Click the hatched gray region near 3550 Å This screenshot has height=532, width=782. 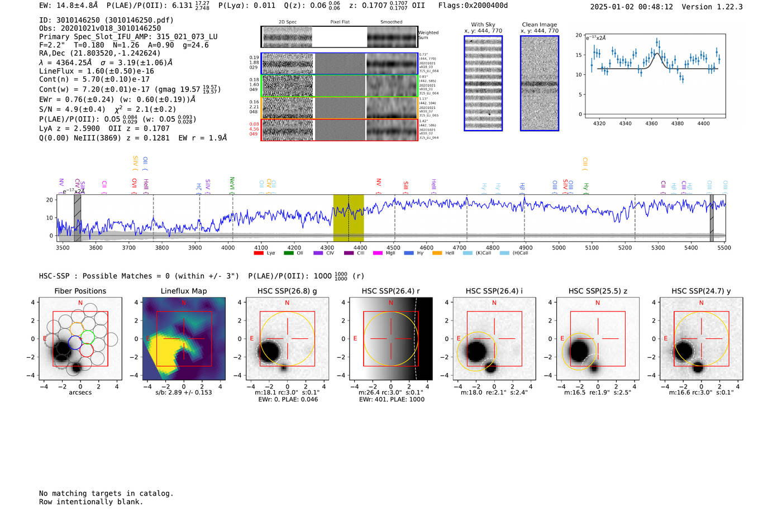[x=78, y=218]
